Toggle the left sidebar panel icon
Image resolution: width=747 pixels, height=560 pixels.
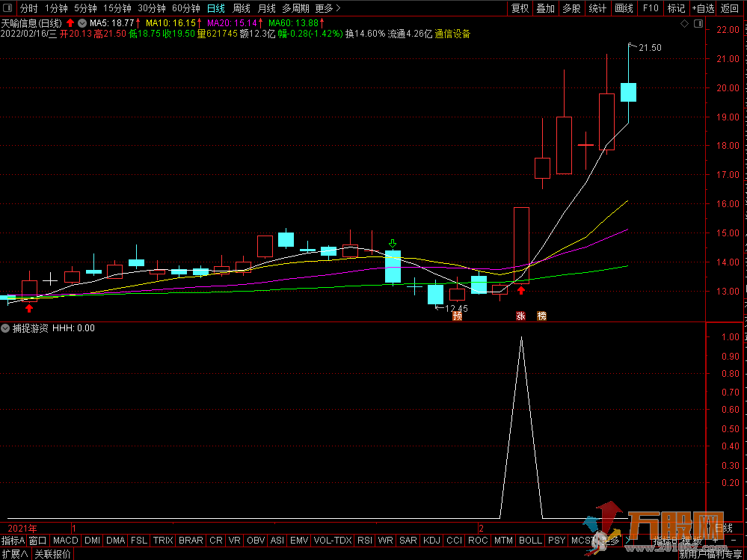click(8, 8)
